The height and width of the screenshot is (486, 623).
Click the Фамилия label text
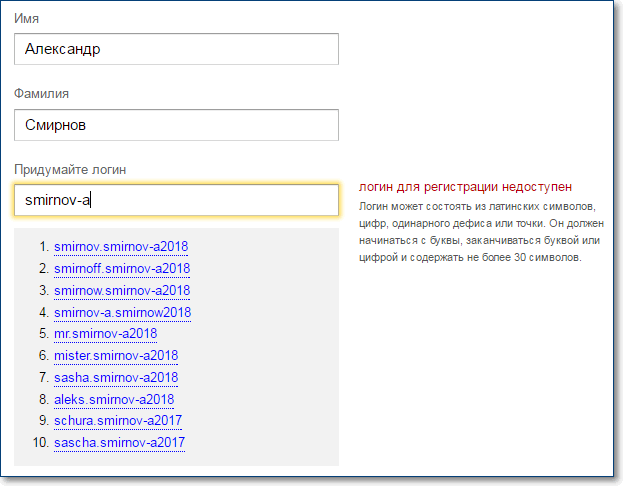41,94
